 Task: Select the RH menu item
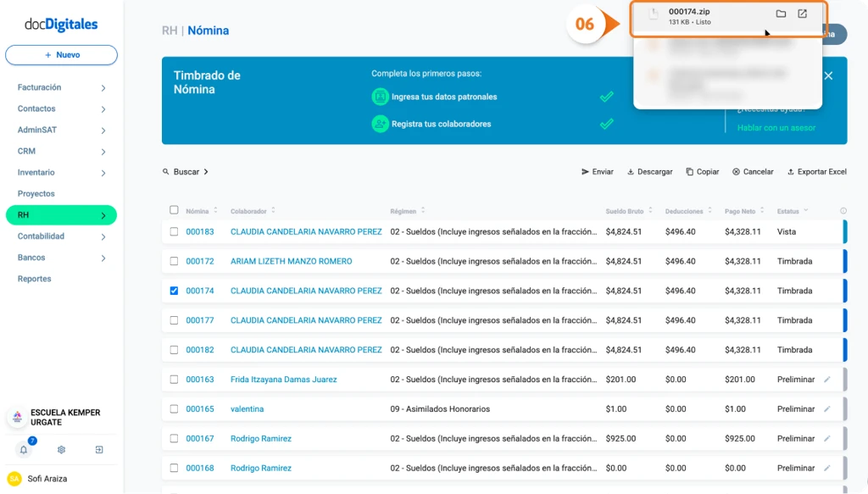[x=61, y=215]
